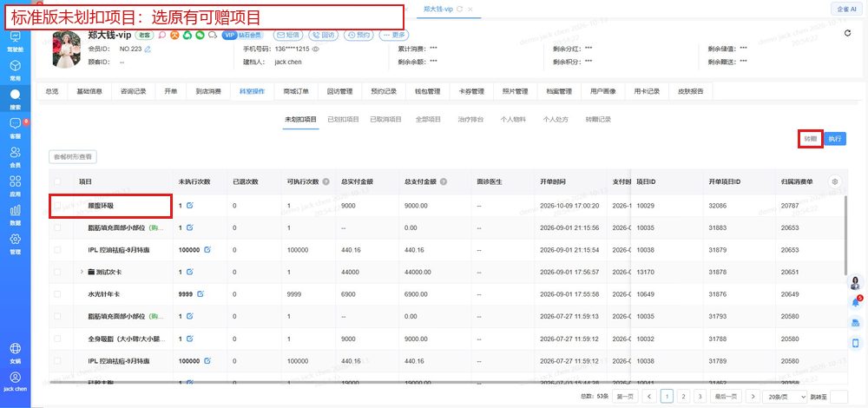
Task: Click the 短信 SMS button
Action: (x=288, y=35)
